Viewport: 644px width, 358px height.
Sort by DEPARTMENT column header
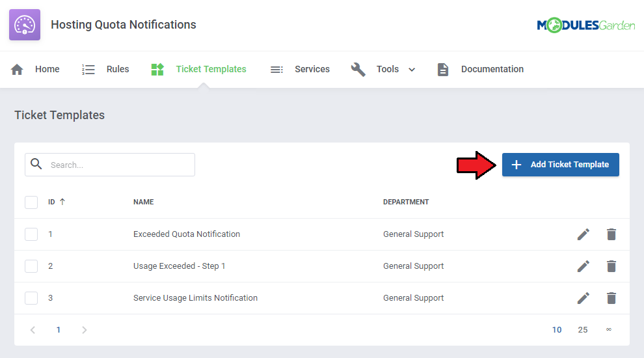(406, 202)
